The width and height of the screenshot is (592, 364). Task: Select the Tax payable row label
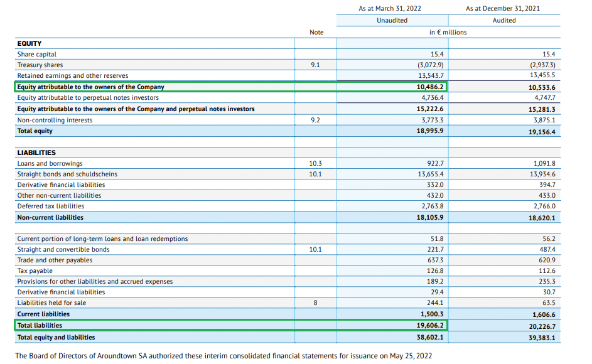pyautogui.click(x=35, y=271)
